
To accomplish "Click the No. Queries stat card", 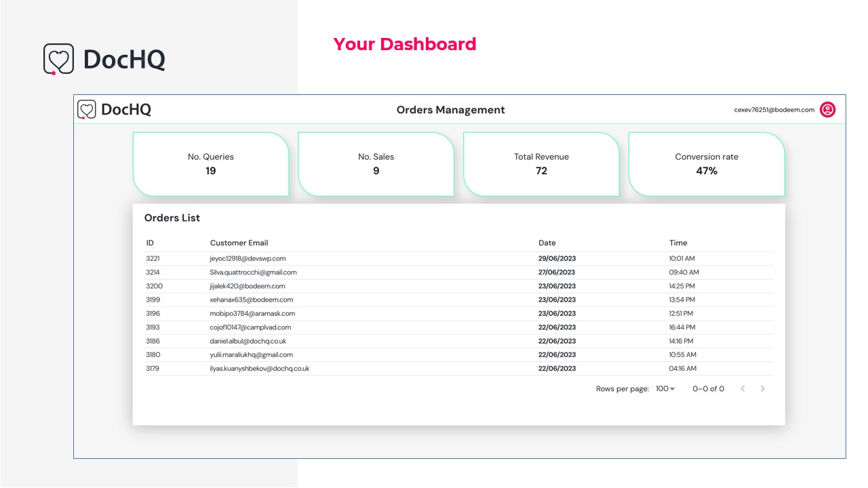I will pos(211,164).
